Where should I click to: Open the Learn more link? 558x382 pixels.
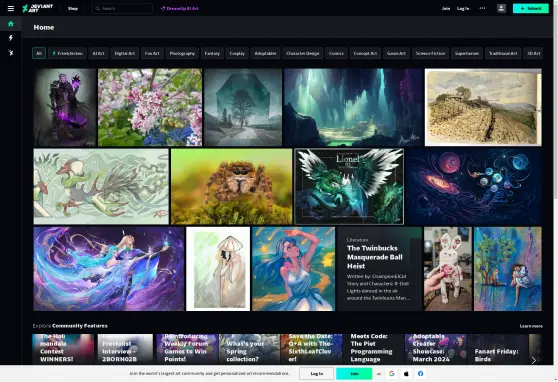(531, 326)
